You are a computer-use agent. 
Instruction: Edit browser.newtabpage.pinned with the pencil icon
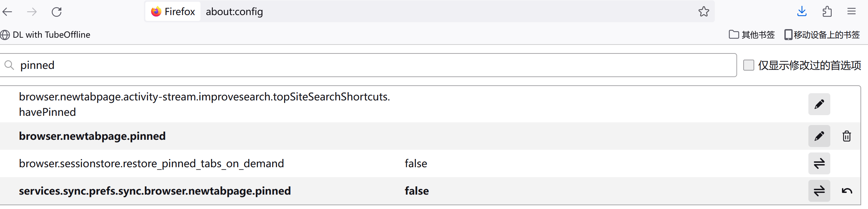tap(819, 136)
